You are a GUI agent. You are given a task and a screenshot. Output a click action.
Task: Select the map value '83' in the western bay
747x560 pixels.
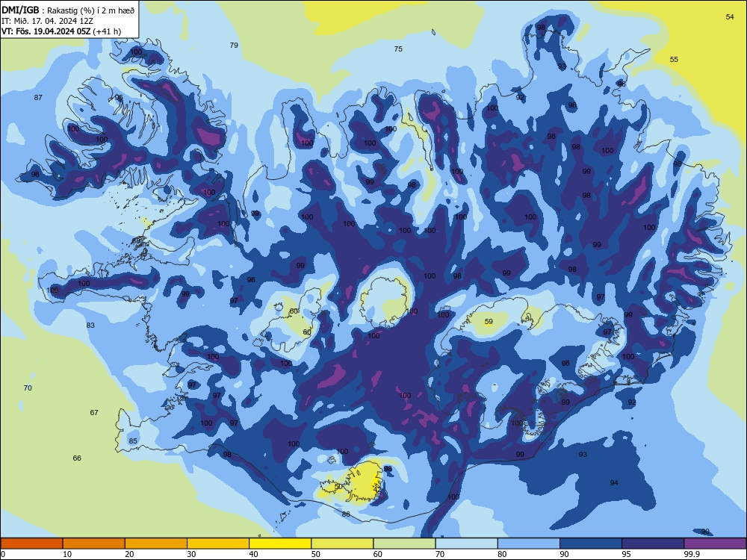click(90, 326)
